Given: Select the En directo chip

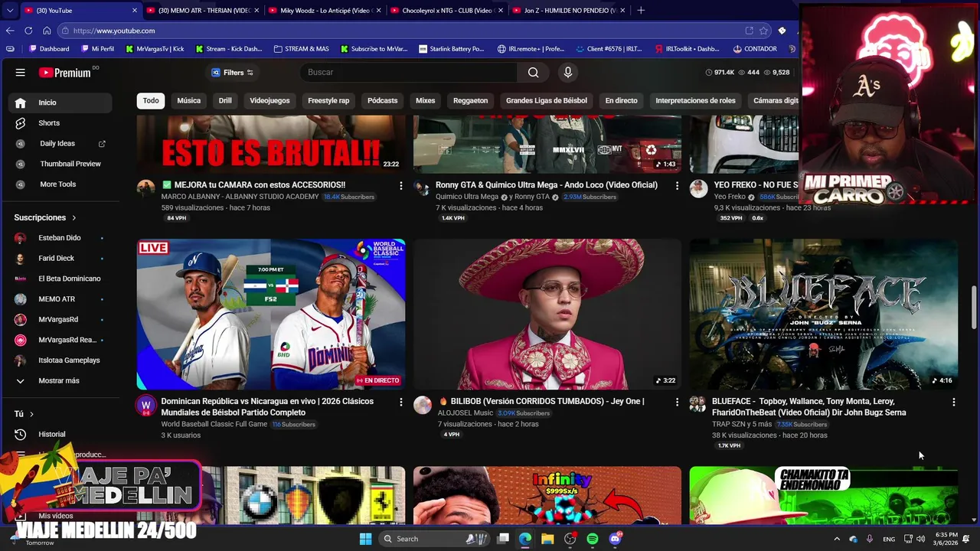Looking at the screenshot, I should tap(621, 100).
